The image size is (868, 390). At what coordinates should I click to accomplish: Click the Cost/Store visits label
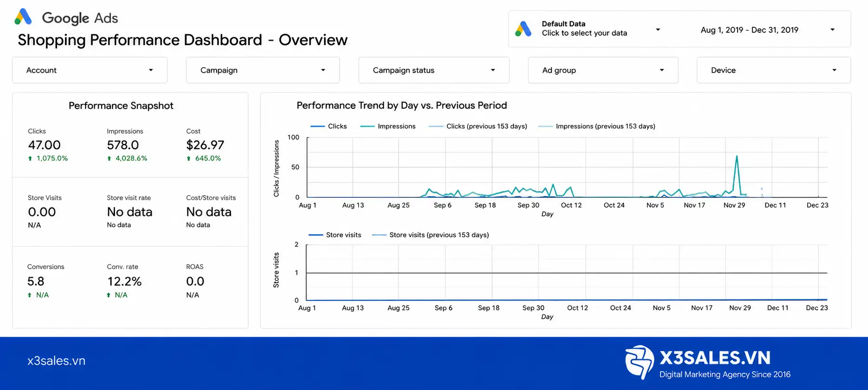[x=211, y=198]
